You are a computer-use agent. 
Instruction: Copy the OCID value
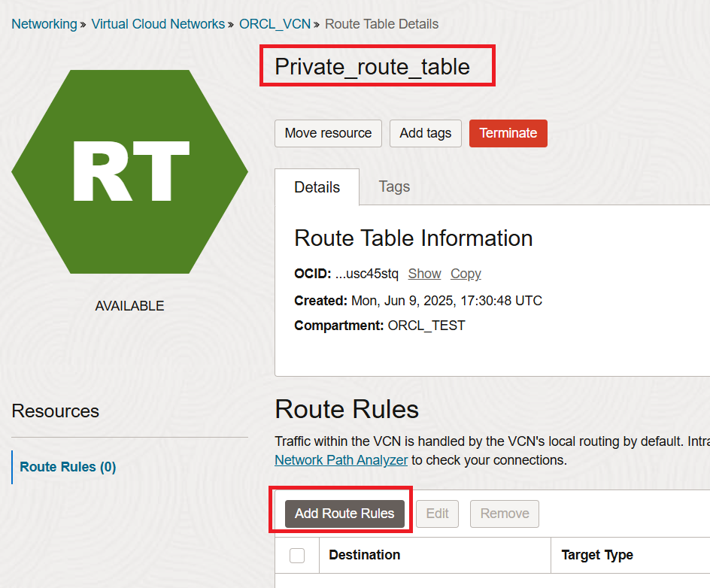pyautogui.click(x=466, y=274)
